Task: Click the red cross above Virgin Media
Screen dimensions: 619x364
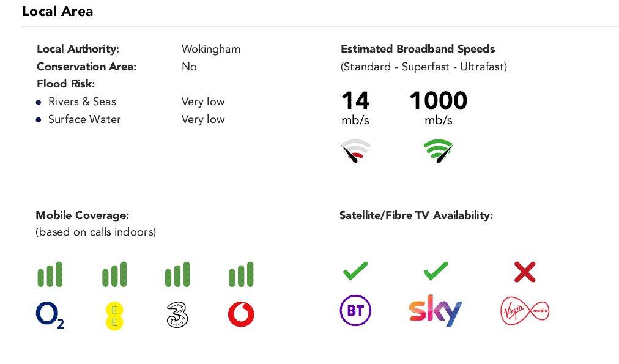Action: (525, 272)
